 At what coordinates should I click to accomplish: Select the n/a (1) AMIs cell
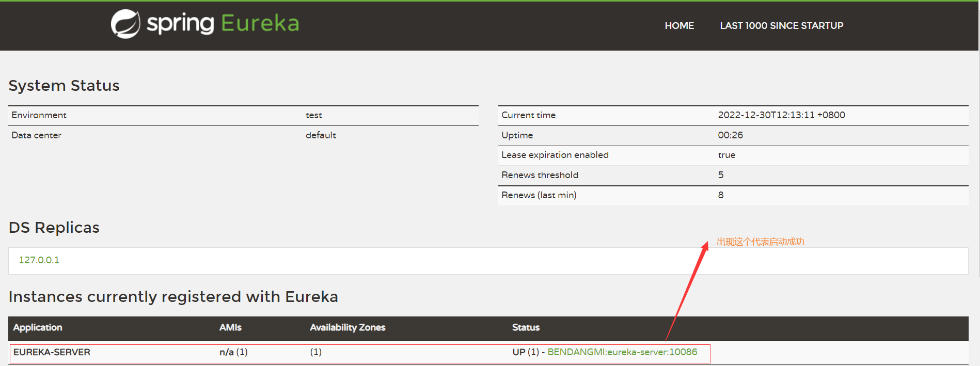233,352
